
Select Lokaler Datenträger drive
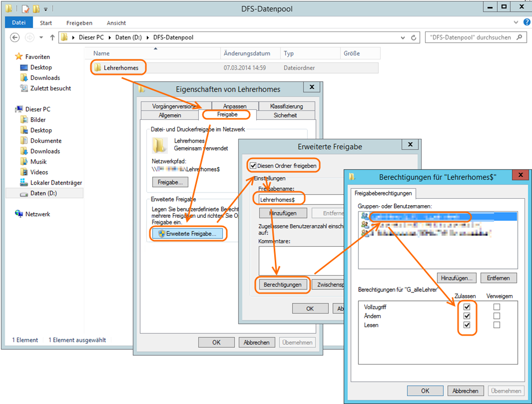(56, 183)
